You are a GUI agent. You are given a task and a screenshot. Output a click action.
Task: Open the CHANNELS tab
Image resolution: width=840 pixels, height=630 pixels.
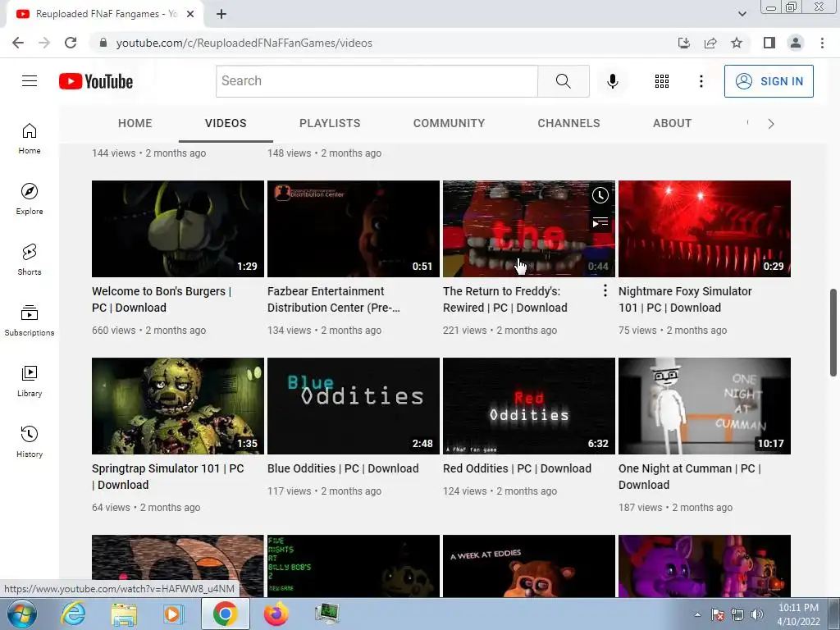(569, 123)
